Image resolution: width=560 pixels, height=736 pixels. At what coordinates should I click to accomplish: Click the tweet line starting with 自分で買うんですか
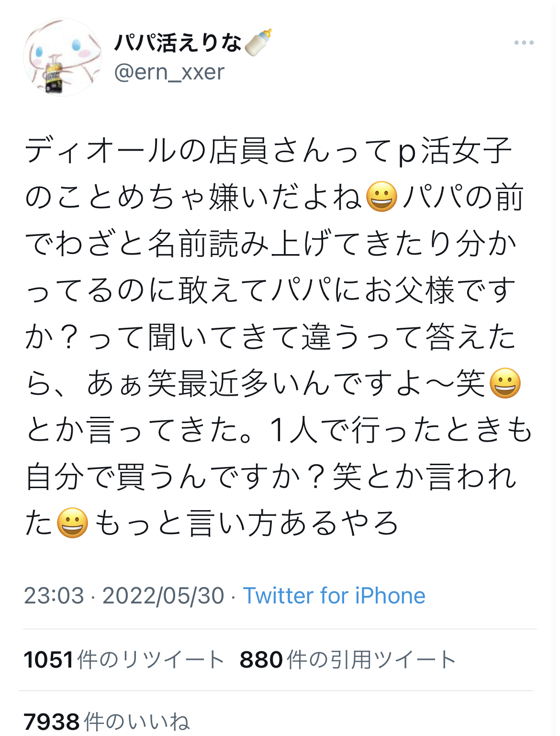pyautogui.click(x=271, y=477)
